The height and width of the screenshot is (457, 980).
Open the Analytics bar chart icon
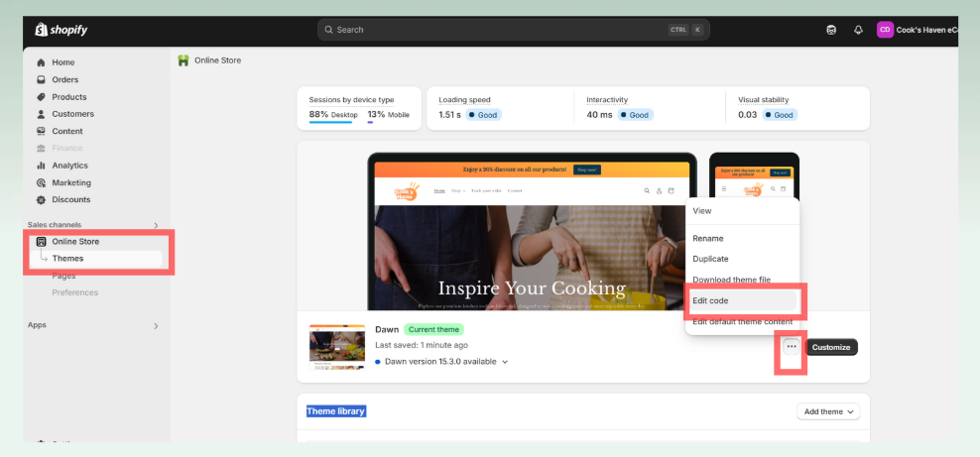click(42, 166)
